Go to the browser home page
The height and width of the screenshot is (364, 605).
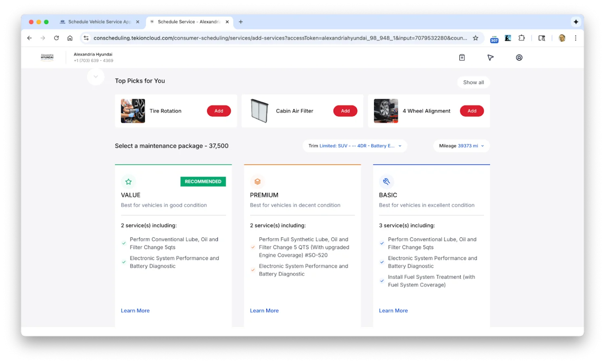pyautogui.click(x=70, y=38)
